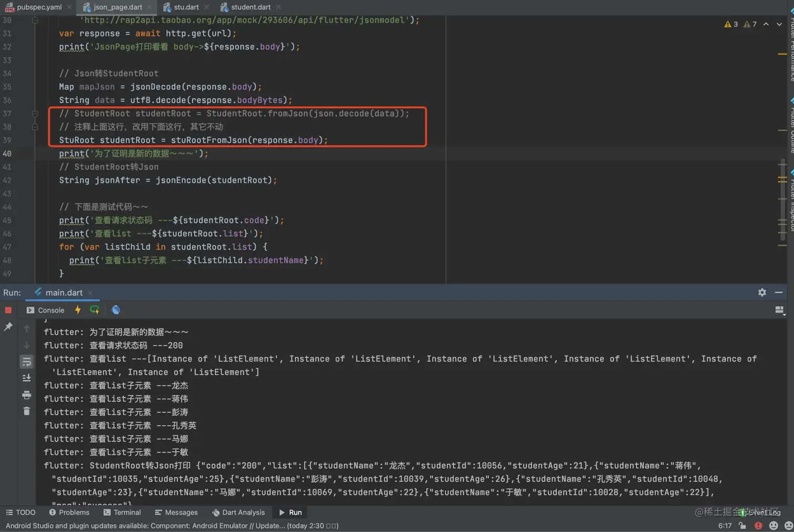Open console layout options dropdown

pos(780,310)
